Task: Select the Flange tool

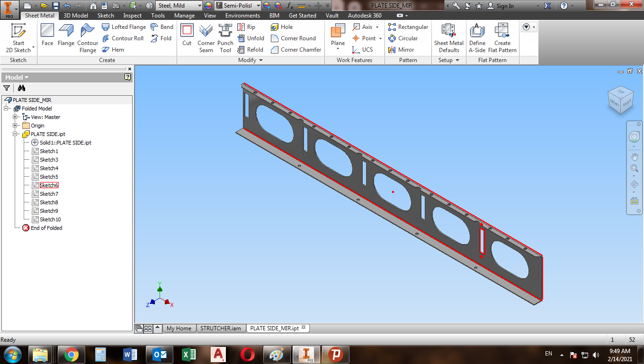Action: [x=66, y=35]
